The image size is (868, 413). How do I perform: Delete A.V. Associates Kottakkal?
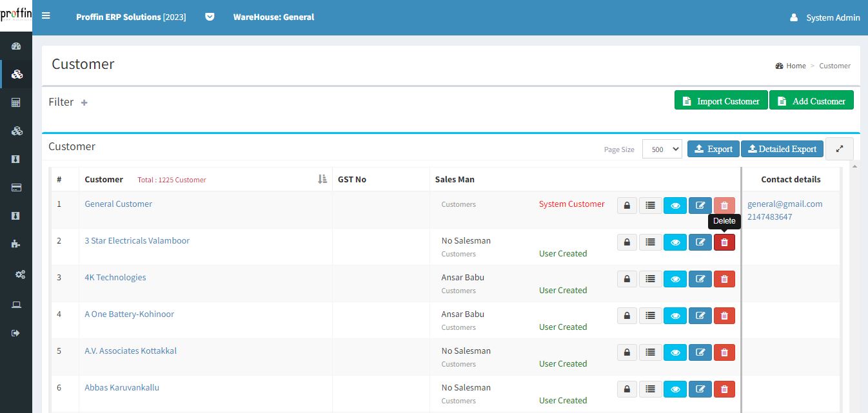pyautogui.click(x=724, y=352)
